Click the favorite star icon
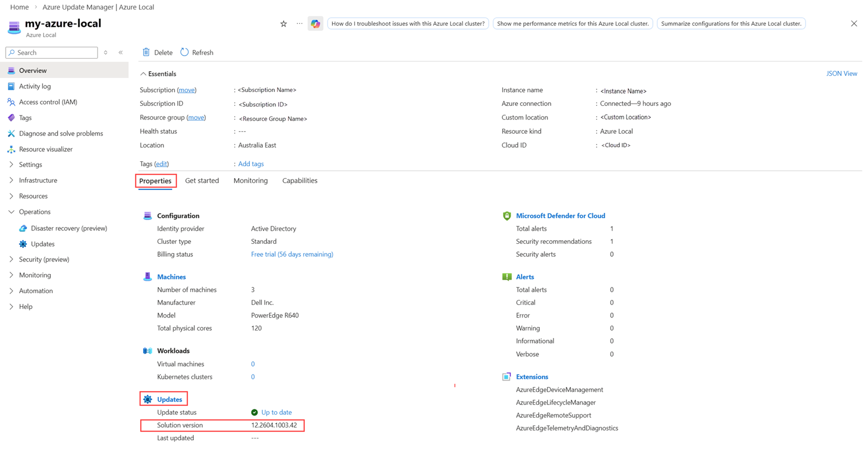 click(284, 24)
